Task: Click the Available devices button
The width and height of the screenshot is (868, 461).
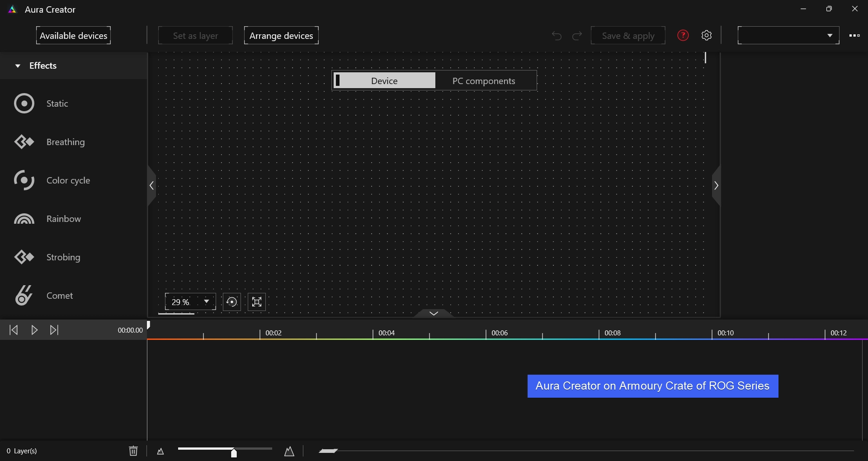Action: pos(73,35)
